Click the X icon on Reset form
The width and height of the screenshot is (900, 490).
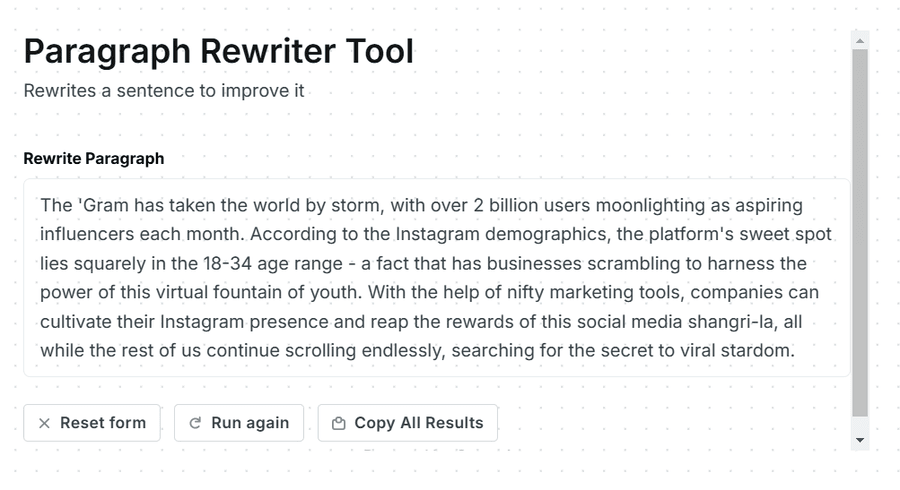pyautogui.click(x=44, y=423)
